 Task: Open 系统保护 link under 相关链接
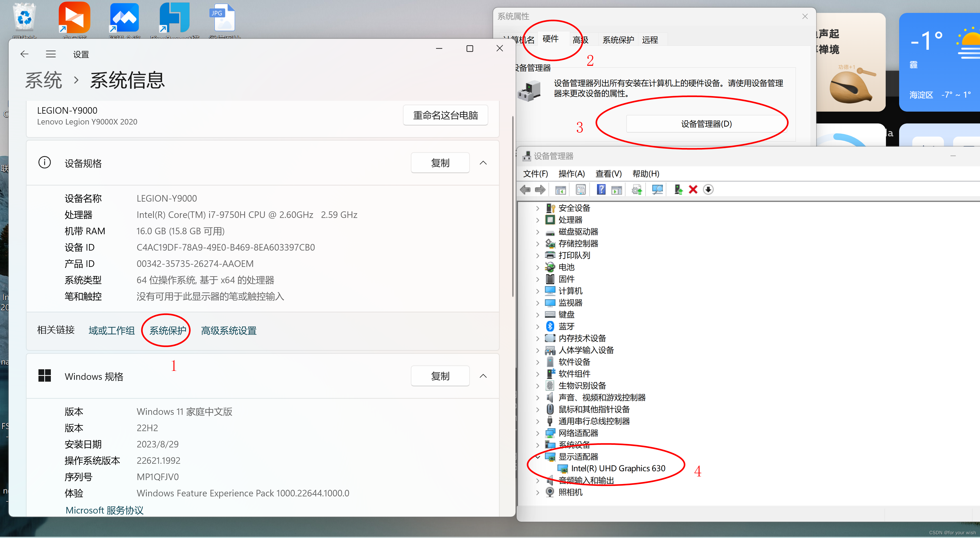[x=168, y=330]
